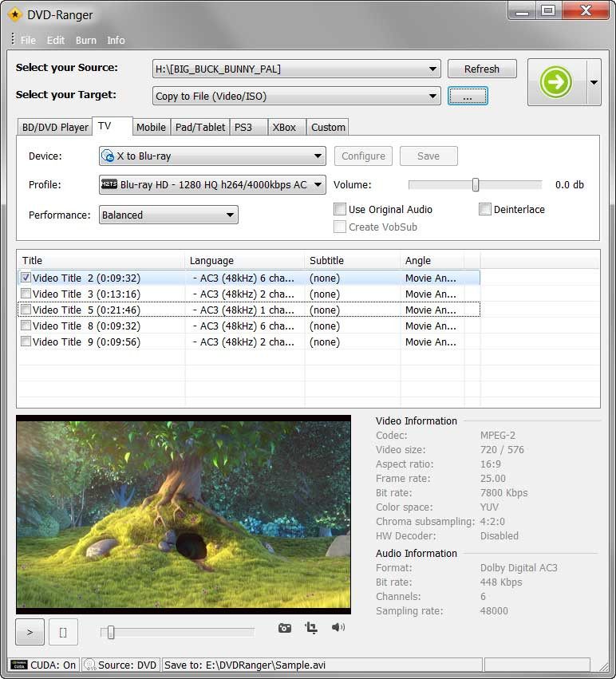Screen dimensions: 616x679
Task: Play the video preview
Action: coord(30,632)
